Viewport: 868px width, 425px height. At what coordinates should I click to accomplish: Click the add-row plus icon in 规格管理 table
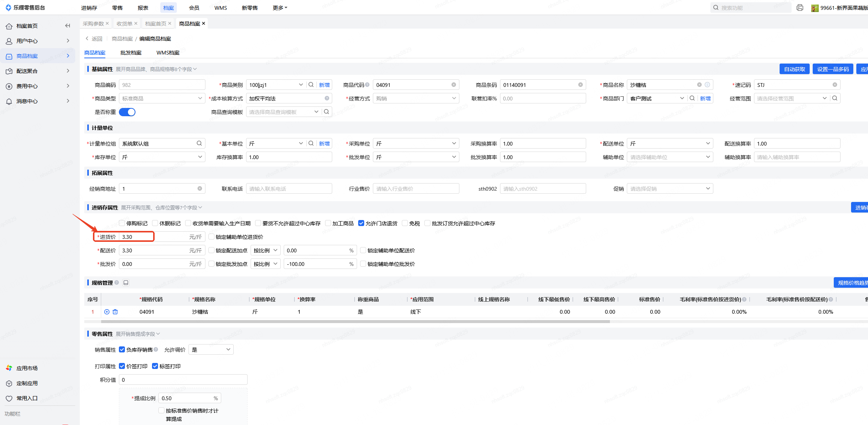tap(107, 312)
